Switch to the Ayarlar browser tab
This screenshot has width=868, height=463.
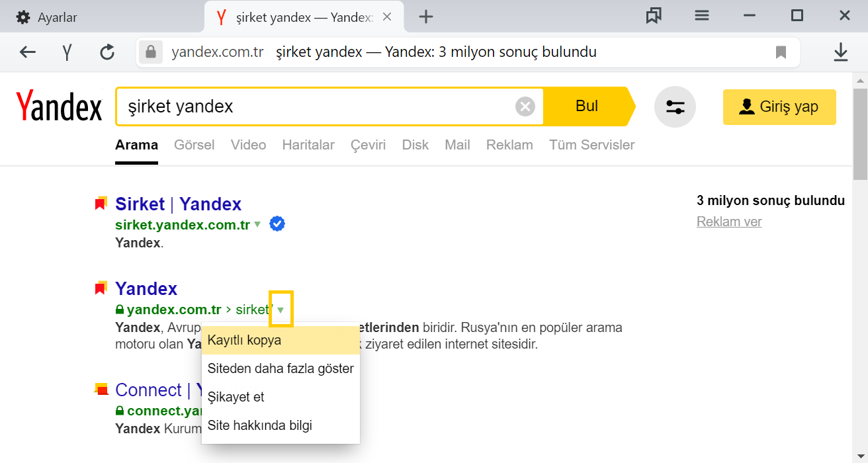103,17
